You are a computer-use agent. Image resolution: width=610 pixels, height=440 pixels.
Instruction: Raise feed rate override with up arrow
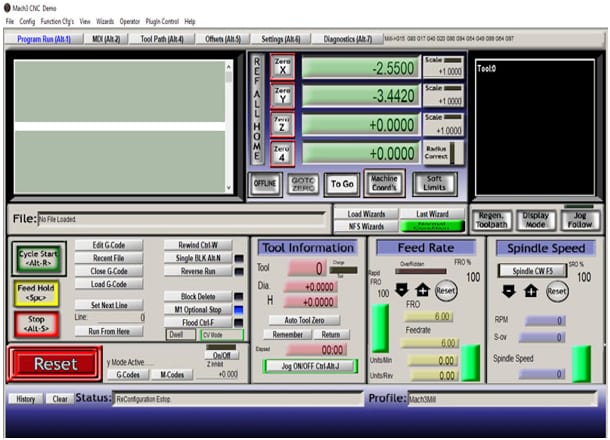(422, 290)
